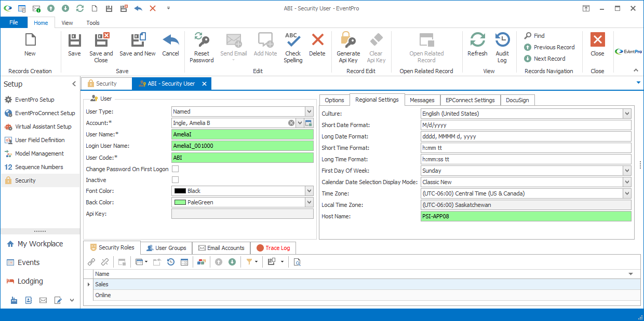This screenshot has width=644, height=321.
Task: Click the green up arrow in quick access toolbar
Action: [x=51, y=8]
